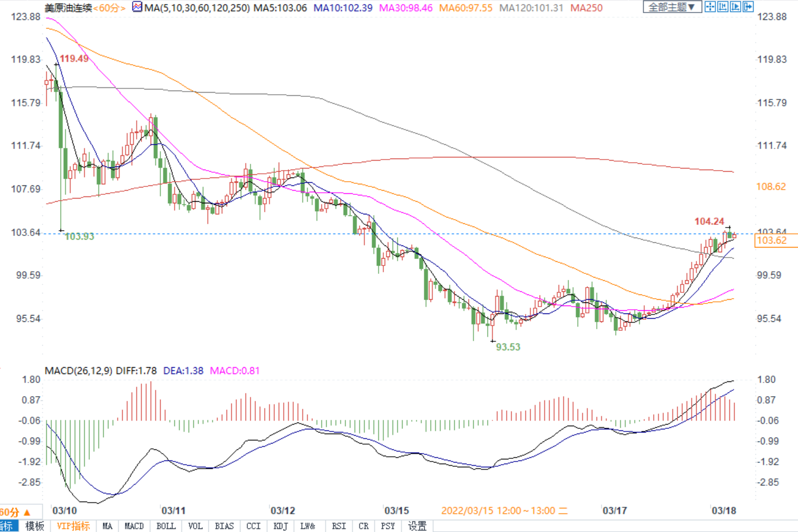Select the KDJ indicator tab
Screen dimensions: 798x532
point(280,526)
